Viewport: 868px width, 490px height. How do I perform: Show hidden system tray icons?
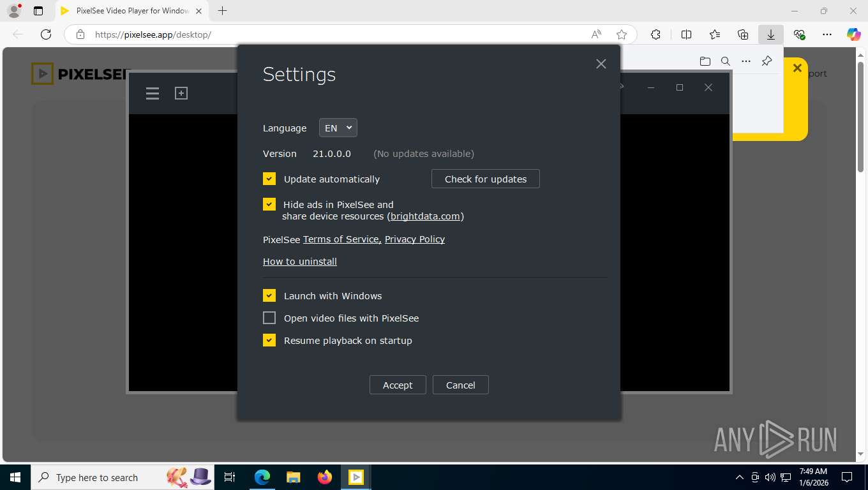click(x=740, y=477)
